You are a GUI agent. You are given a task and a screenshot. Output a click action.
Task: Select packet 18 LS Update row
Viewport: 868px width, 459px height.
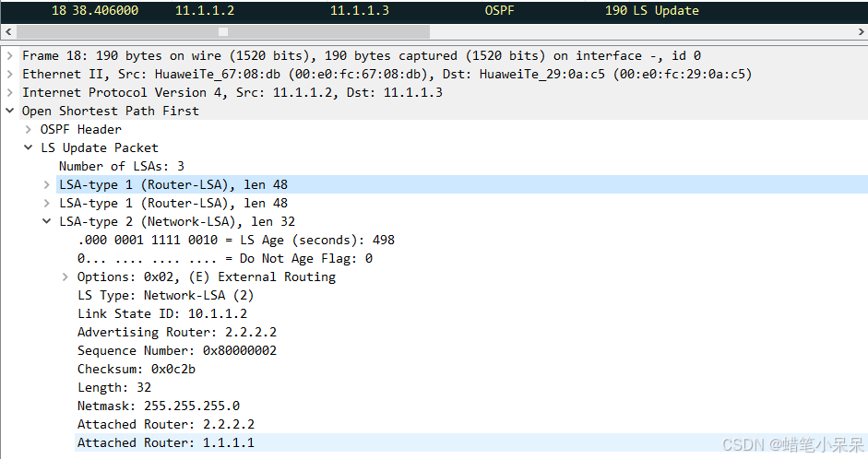pos(434,10)
